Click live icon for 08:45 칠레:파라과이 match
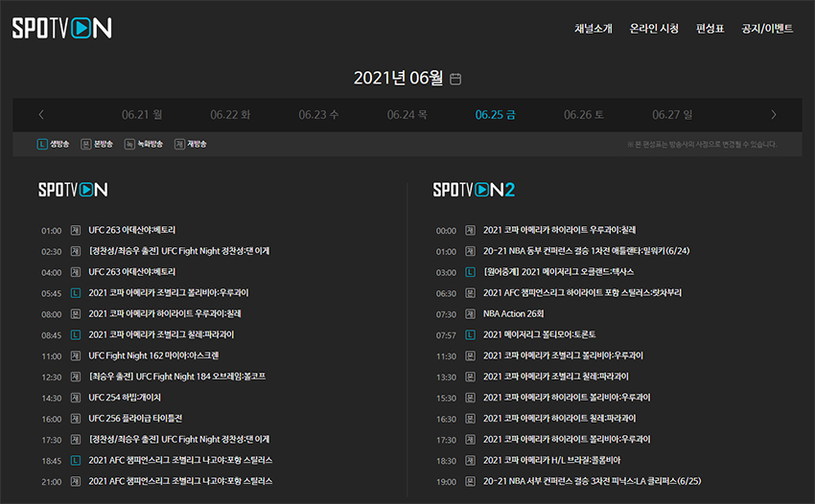Image resolution: width=815 pixels, height=504 pixels. pyautogui.click(x=76, y=335)
